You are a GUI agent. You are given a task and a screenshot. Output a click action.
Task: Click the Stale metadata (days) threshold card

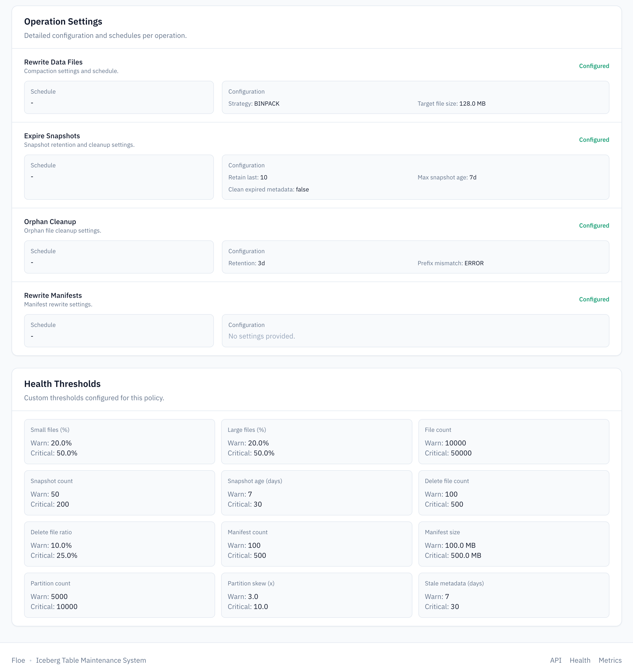point(513,595)
